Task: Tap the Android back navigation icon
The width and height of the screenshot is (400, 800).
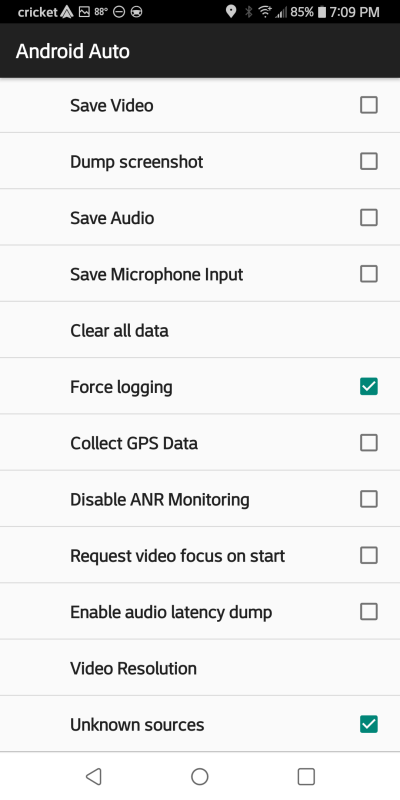Action: point(94,776)
